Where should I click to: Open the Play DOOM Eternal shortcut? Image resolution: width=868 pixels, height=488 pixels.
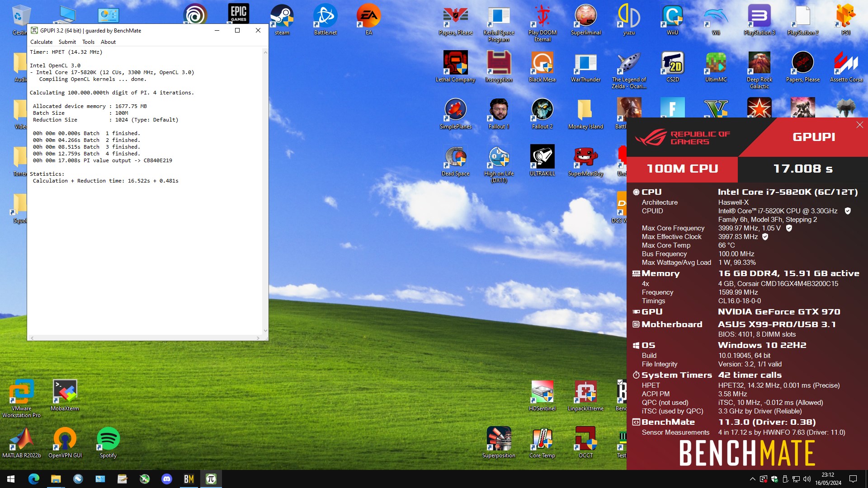point(542,23)
